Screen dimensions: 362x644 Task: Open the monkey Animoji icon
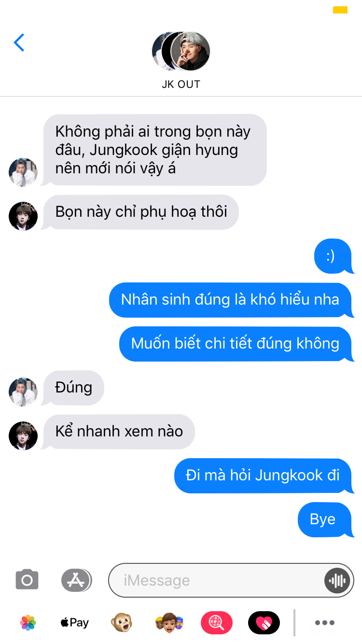click(x=121, y=623)
